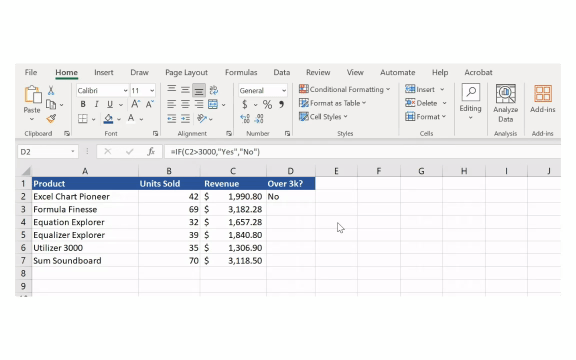Decrease indent in Alignment group
576x360 pixels.
[171, 119]
